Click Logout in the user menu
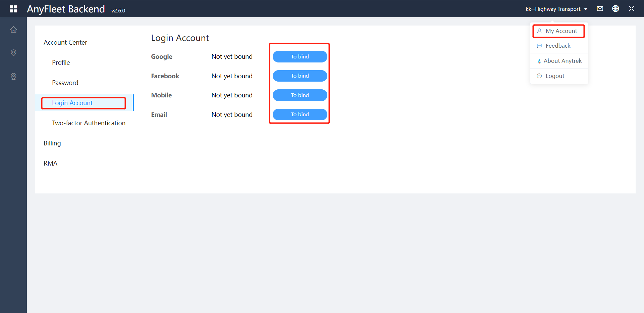 point(554,76)
